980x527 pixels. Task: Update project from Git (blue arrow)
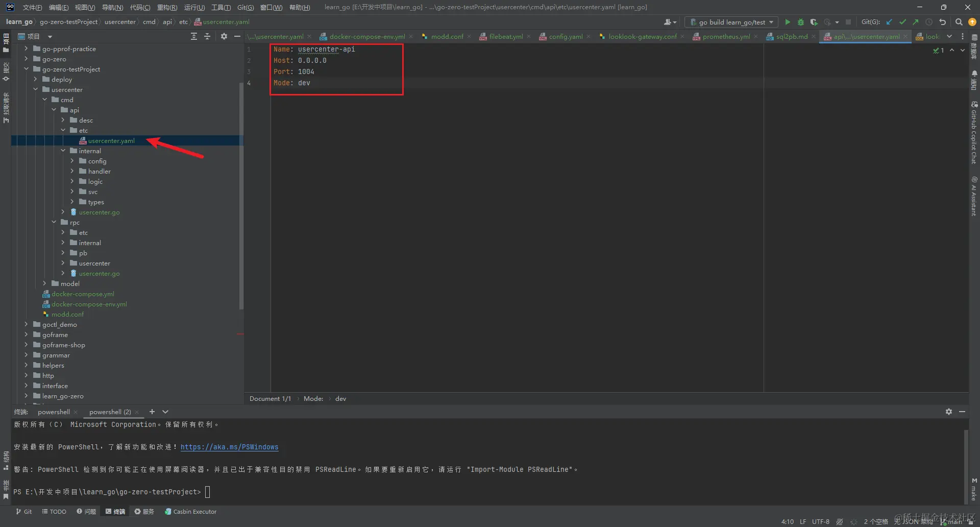pyautogui.click(x=889, y=22)
